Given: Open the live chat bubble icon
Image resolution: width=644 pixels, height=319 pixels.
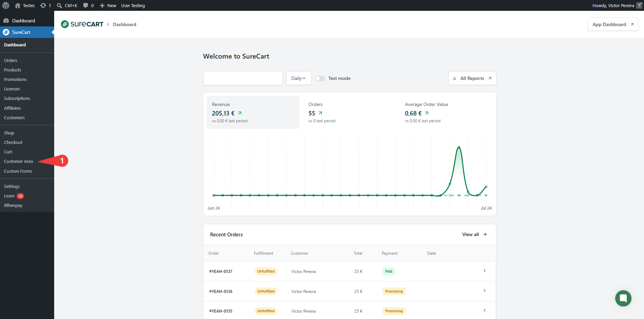Looking at the screenshot, I should (623, 298).
